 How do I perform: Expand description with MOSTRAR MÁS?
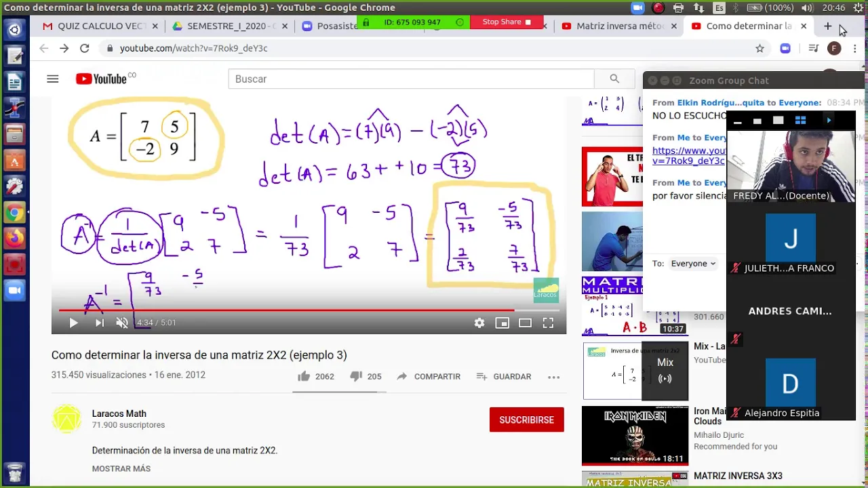[x=121, y=468]
